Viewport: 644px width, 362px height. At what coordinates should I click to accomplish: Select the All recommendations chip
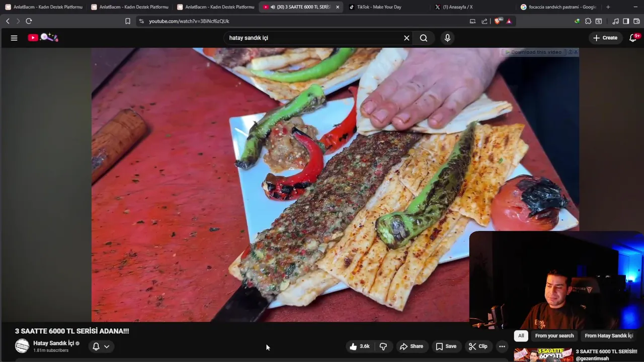pos(521,336)
